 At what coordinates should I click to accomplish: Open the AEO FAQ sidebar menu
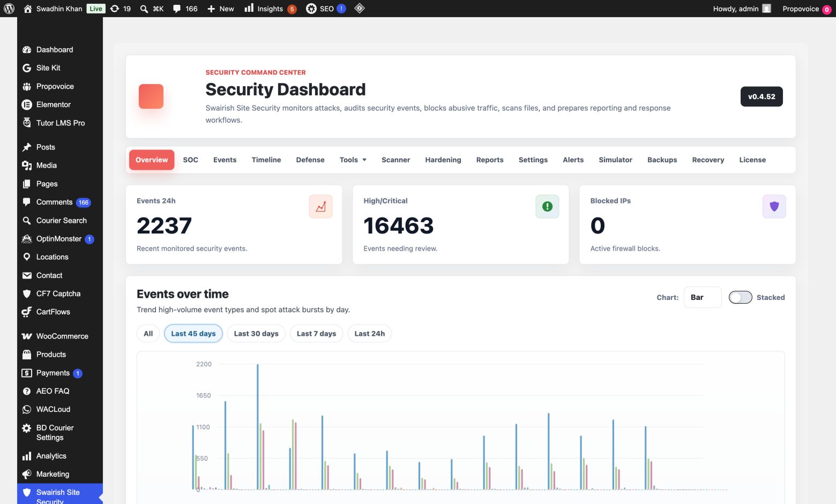pyautogui.click(x=60, y=391)
